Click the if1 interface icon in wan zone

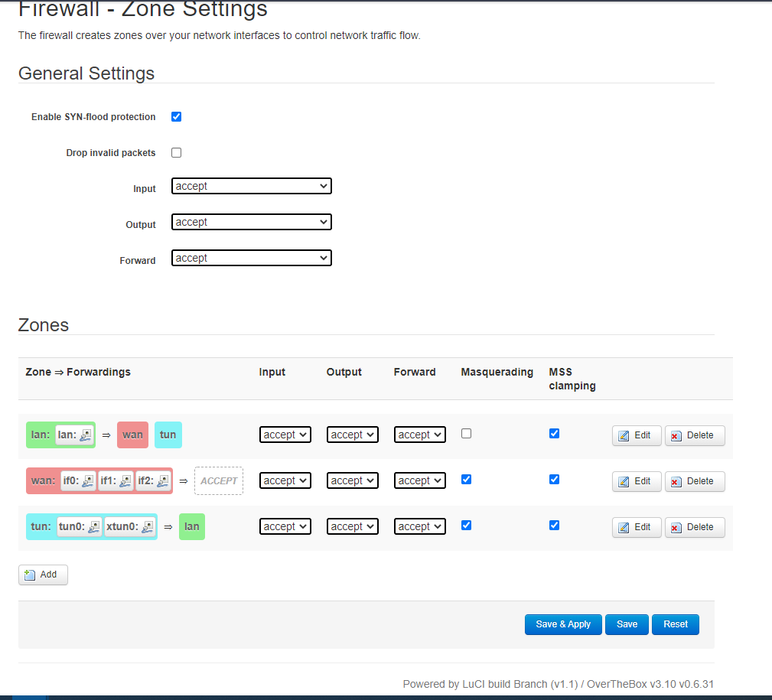(125, 481)
